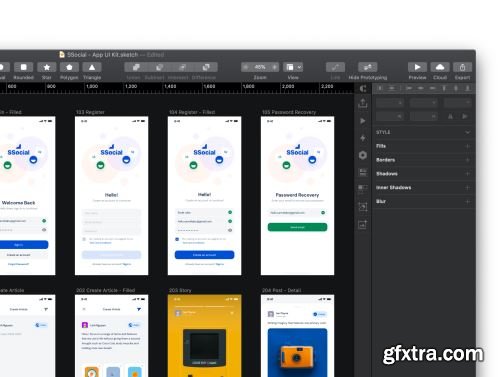Select the 202 Create Article - Filled artboard title
500x377 pixels.
click(105, 290)
